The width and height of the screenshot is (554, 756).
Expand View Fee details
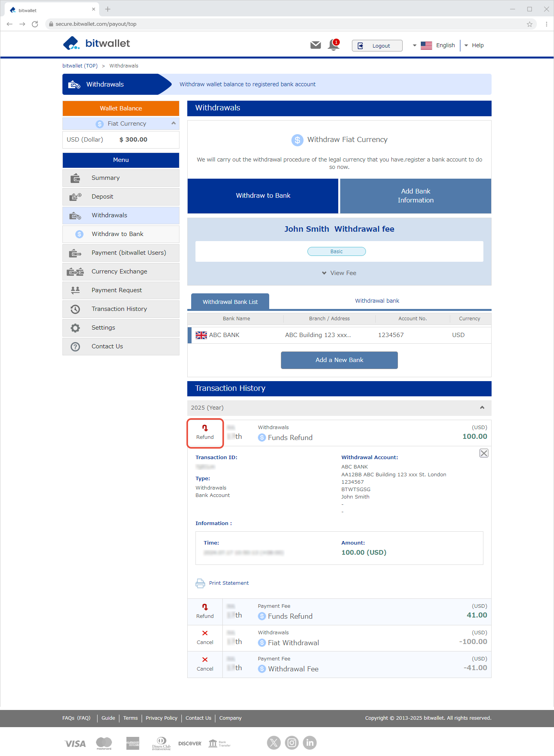coord(339,273)
